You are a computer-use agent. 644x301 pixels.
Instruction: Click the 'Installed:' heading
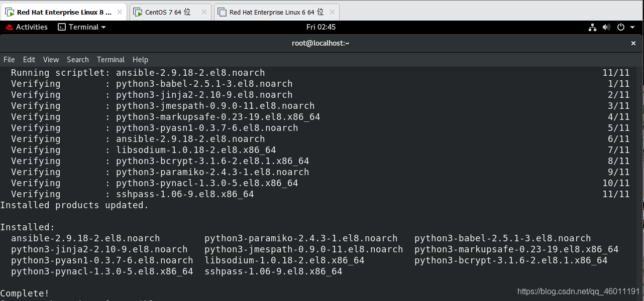coord(28,227)
